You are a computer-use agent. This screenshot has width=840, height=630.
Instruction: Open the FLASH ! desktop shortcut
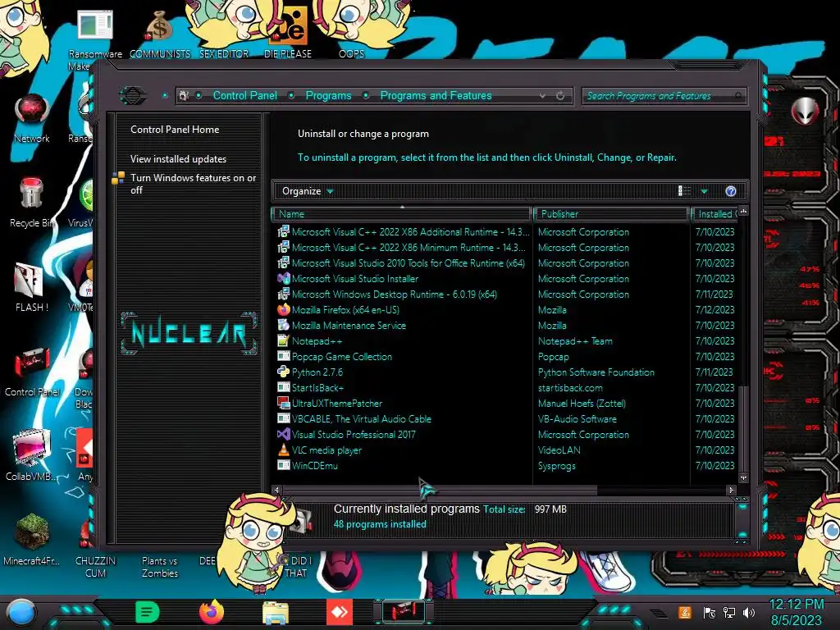31,288
